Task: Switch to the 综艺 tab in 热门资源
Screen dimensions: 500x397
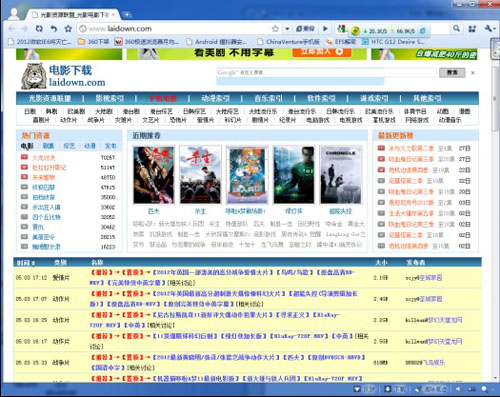Action: tap(69, 146)
